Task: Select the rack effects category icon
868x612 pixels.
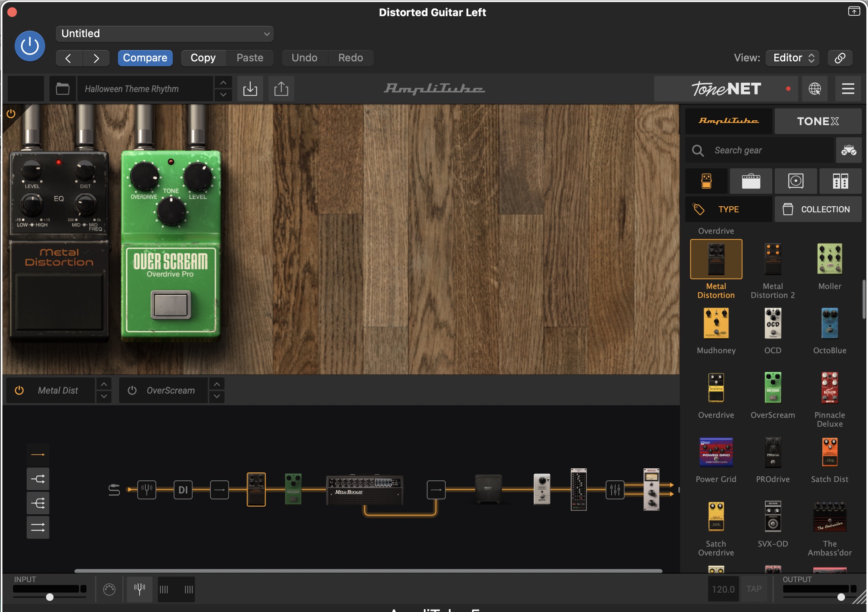Action: pyautogui.click(x=840, y=181)
